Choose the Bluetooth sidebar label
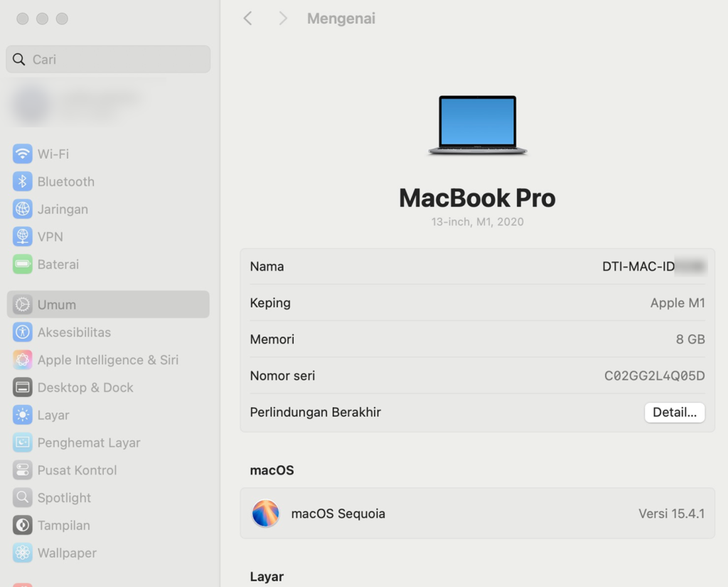Screen dimensions: 728x587 (x=66, y=181)
